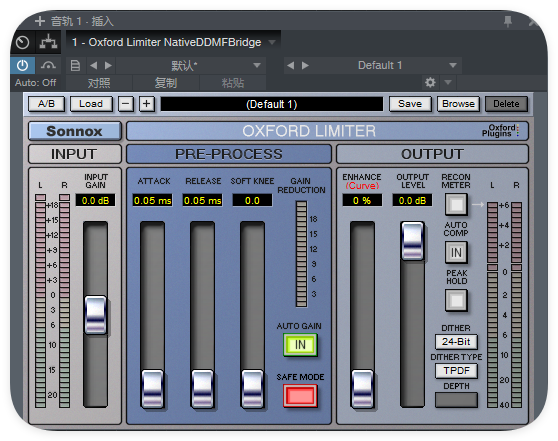Open the clock-style activity icon
The image size is (558, 441).
22,43
